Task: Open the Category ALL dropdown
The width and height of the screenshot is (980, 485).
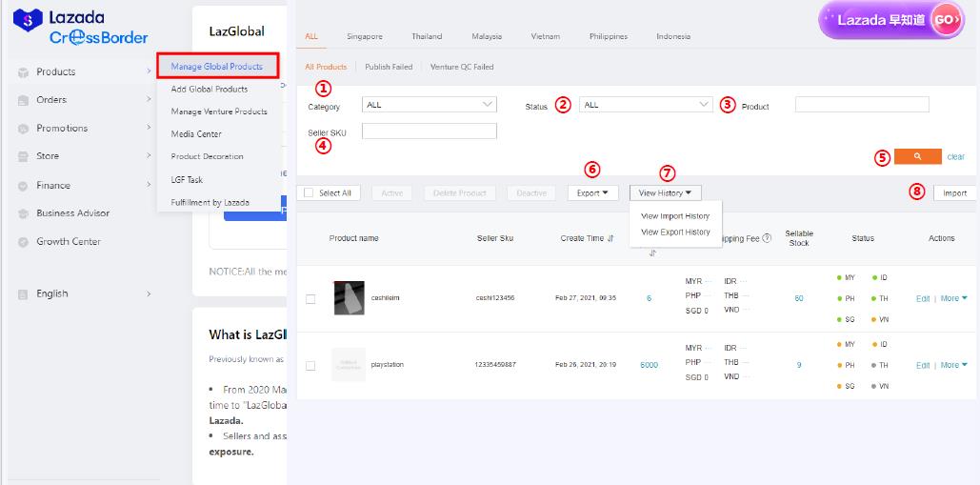Action: (x=430, y=105)
